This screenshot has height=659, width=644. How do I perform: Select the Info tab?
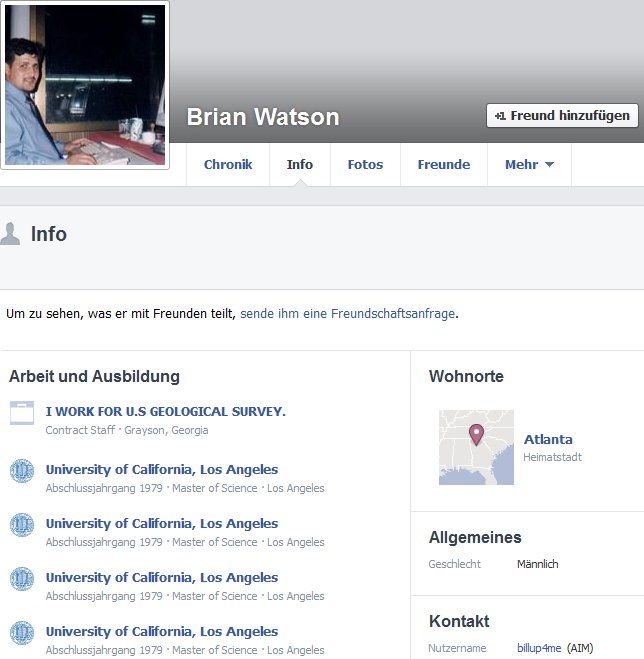click(300, 164)
